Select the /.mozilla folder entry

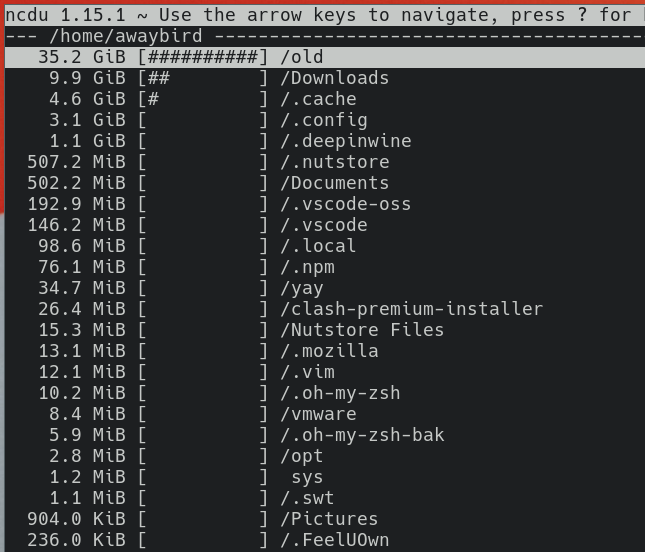(x=325, y=350)
